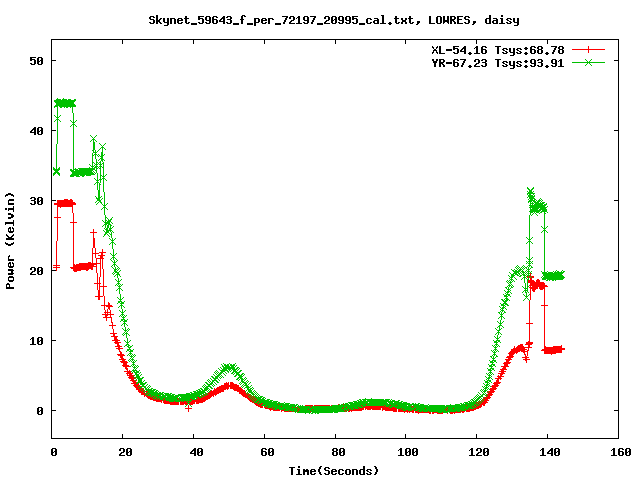
Task: Click the red plateau near 30 Kelvin
Action: tap(65, 203)
